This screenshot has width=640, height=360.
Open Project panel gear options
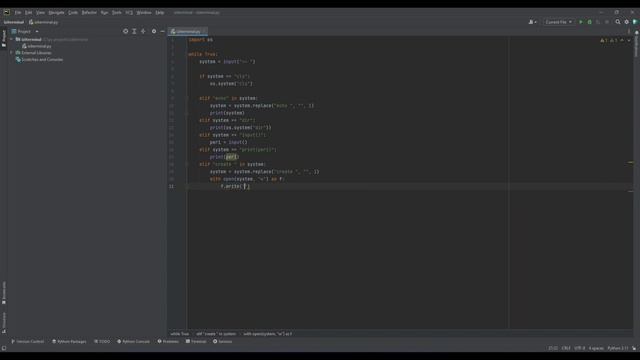pos(154,31)
